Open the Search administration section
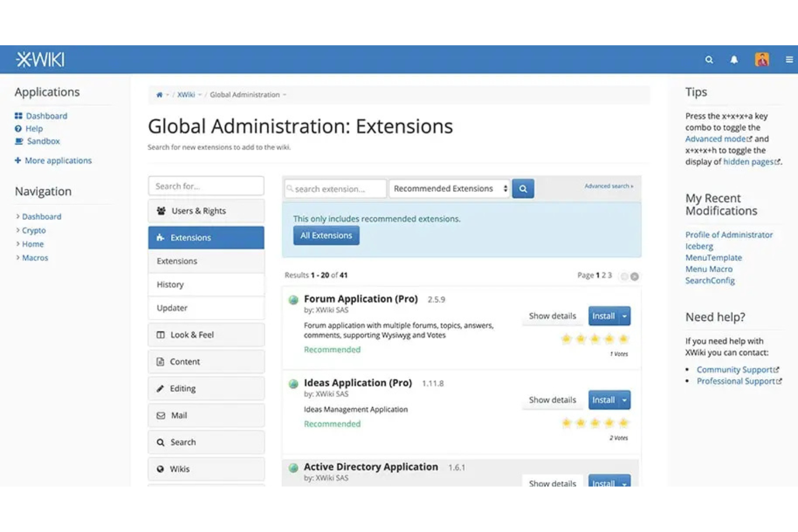Image resolution: width=798 pixels, height=532 pixels. (x=206, y=442)
